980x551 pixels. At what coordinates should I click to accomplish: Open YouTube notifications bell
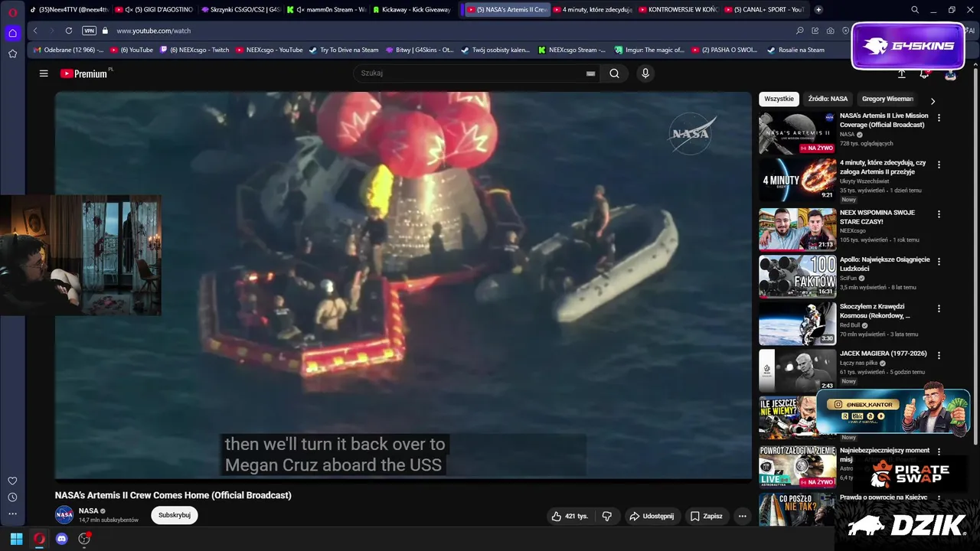(x=924, y=73)
